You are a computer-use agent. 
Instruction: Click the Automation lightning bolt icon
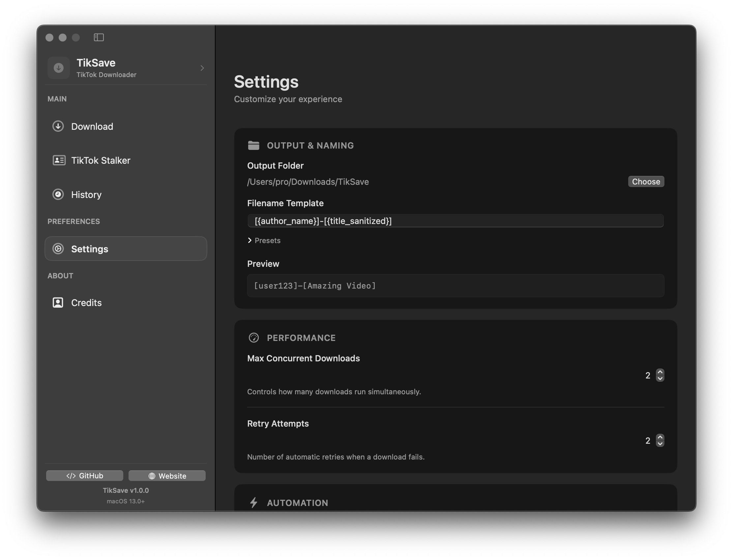(x=253, y=502)
